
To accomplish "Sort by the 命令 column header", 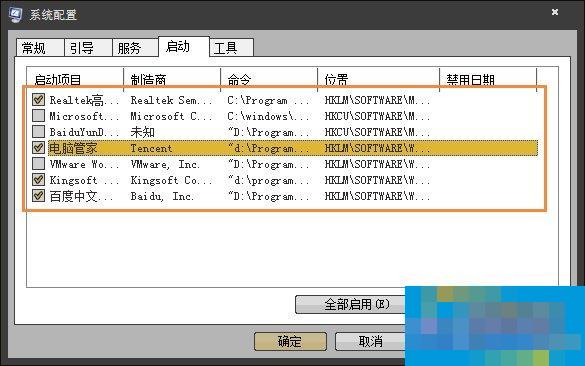I will 269,79.
